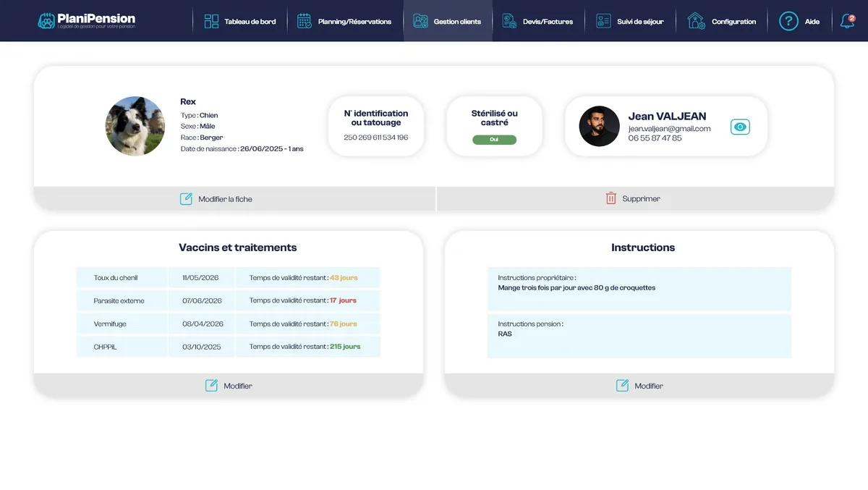The image size is (868, 490).
Task: Click the Supprimer button label
Action: tap(642, 199)
